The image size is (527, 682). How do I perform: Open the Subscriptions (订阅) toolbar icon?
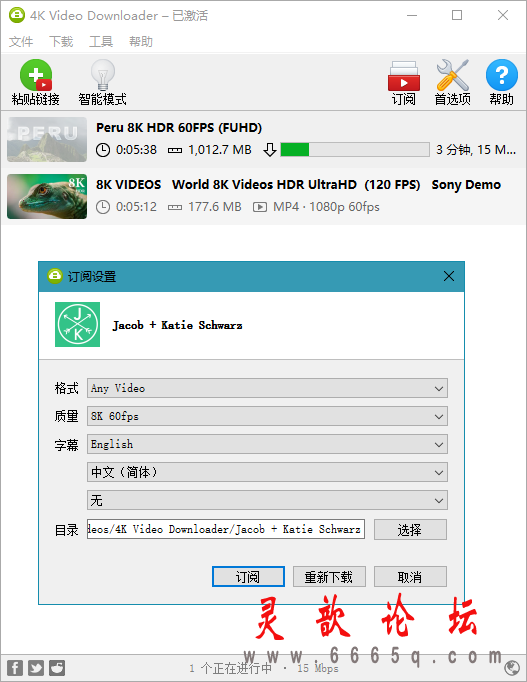(x=404, y=76)
